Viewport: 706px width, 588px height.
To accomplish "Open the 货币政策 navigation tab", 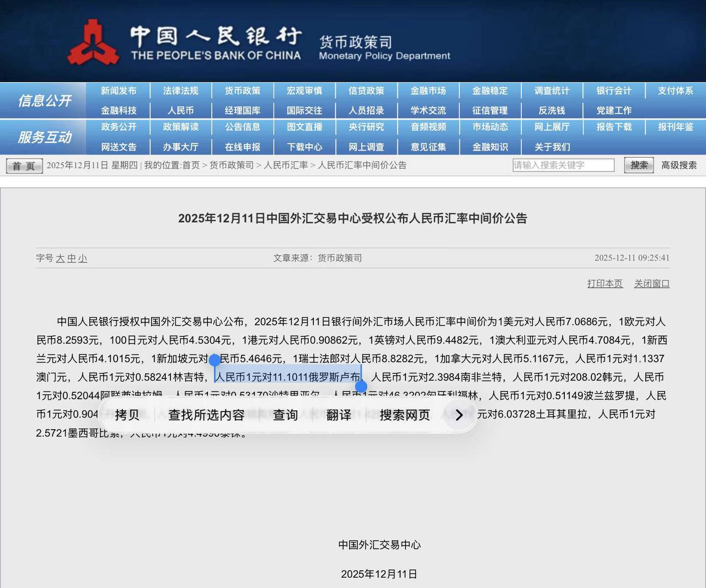I will tap(242, 90).
